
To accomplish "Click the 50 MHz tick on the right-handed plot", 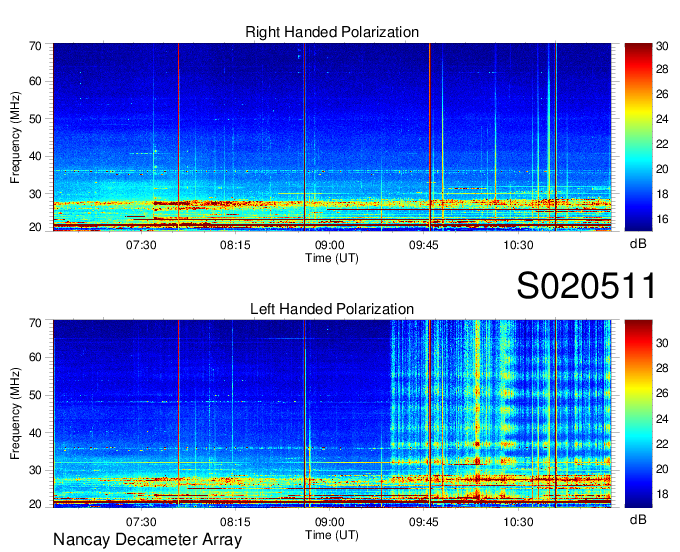I will click(x=35, y=119).
